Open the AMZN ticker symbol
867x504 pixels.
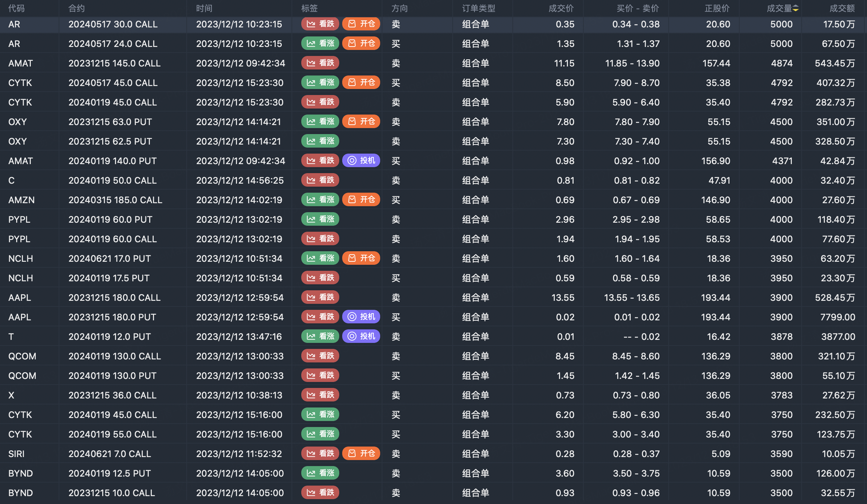pos(21,200)
